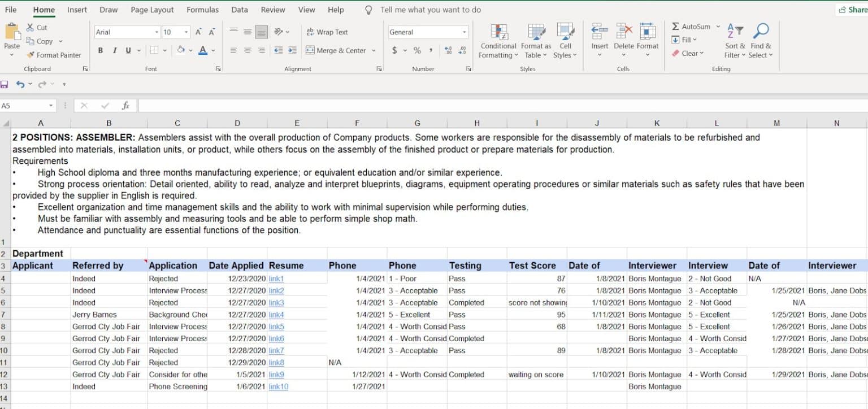
Task: Apply Percent Style number formatting
Action: coord(416,50)
